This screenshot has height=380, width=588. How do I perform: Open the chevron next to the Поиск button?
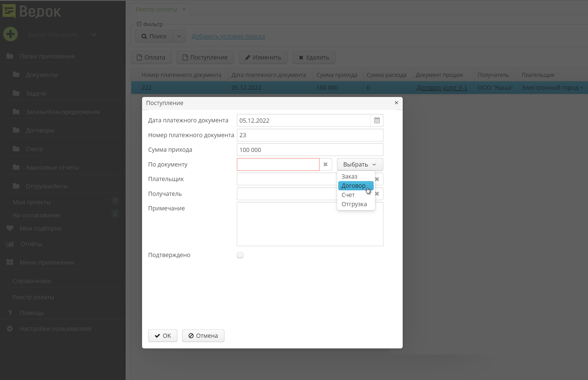[x=179, y=36]
